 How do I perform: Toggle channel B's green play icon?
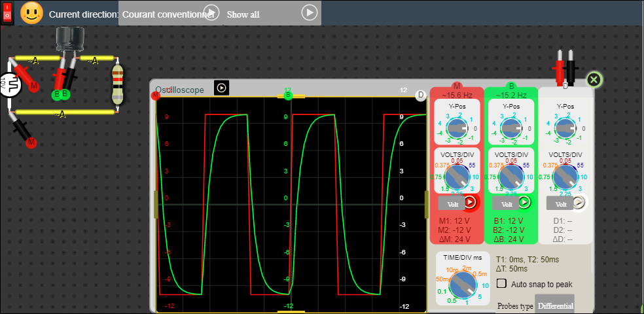pyautogui.click(x=524, y=202)
